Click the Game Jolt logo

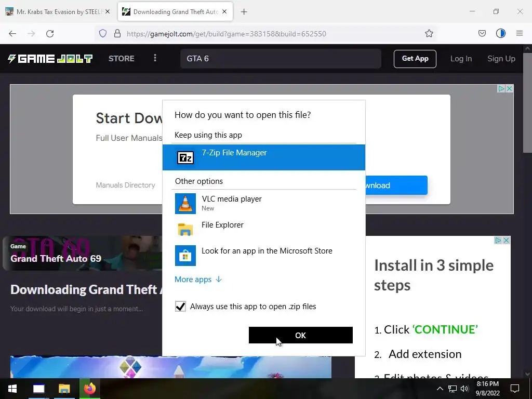point(50,58)
